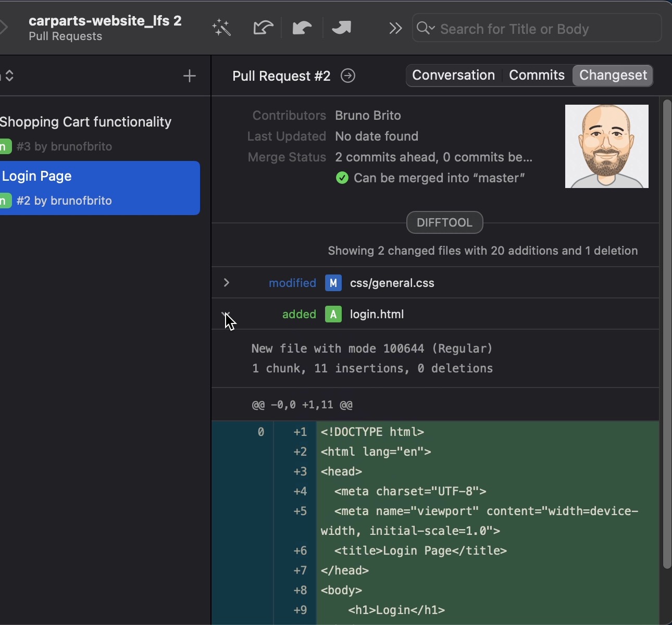
Task: Click the added file badge on login.html
Action: pos(333,314)
